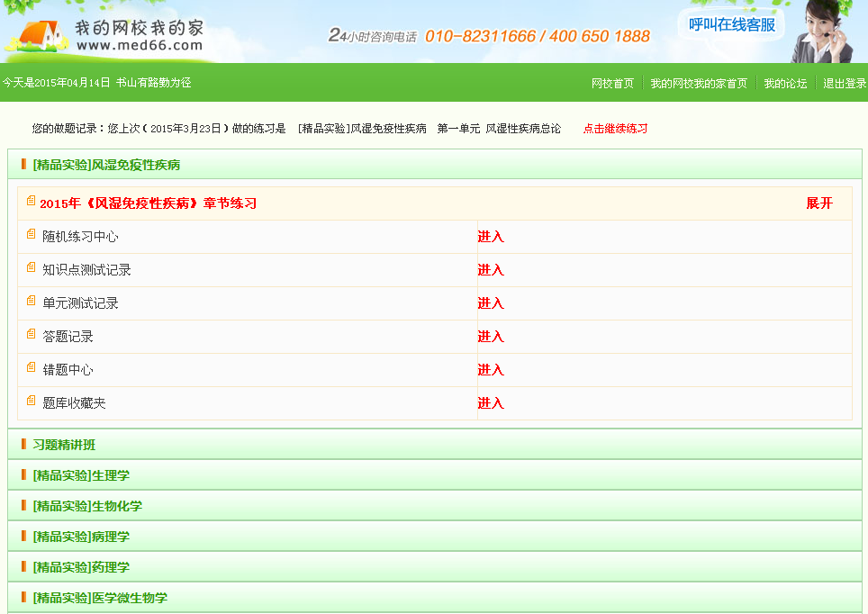
Task: Collapse the [精品实验]风湿免疫性疾病 section header
Action: (x=106, y=165)
